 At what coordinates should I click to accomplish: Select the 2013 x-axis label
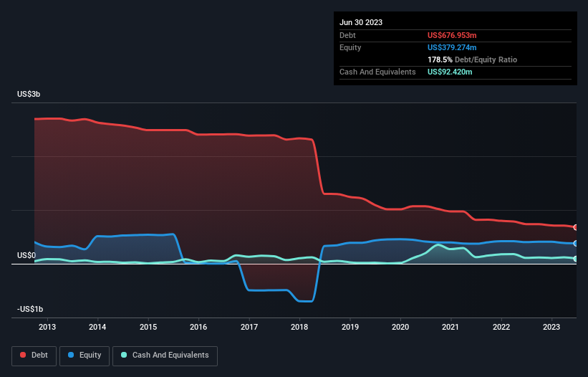click(47, 327)
